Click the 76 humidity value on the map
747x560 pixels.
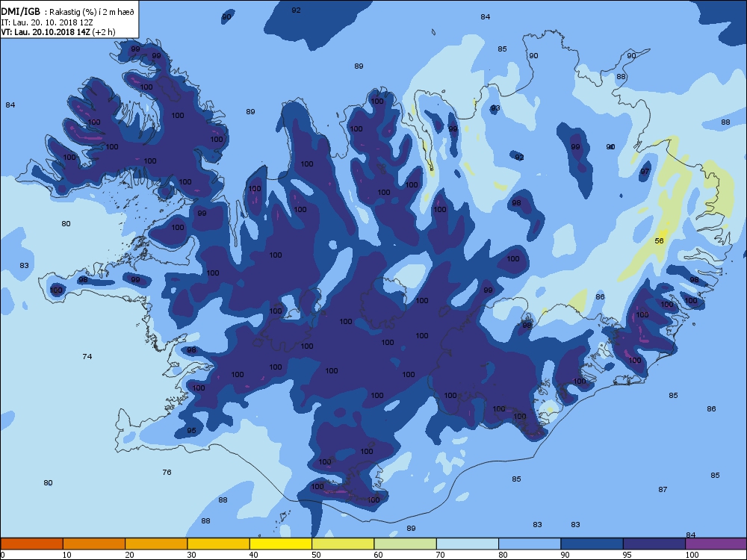(167, 473)
